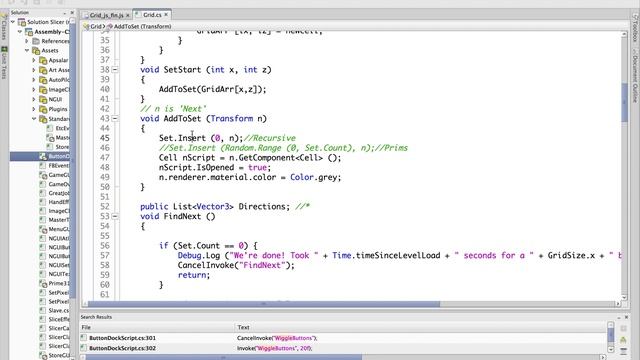This screenshot has width=640, height=360.
Task: Auto-hide the Search Results panel
Action: point(619,317)
